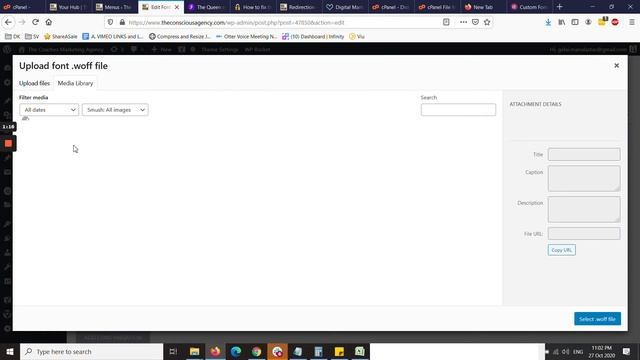The image size is (640, 360).
Task: Stop recording with the red square button
Action: click(x=8, y=143)
